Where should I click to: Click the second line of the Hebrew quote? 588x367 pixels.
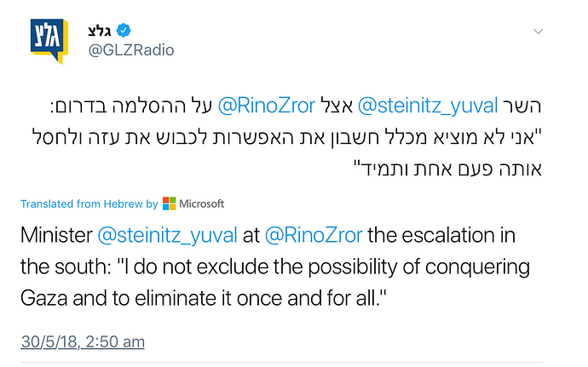[x=287, y=137]
